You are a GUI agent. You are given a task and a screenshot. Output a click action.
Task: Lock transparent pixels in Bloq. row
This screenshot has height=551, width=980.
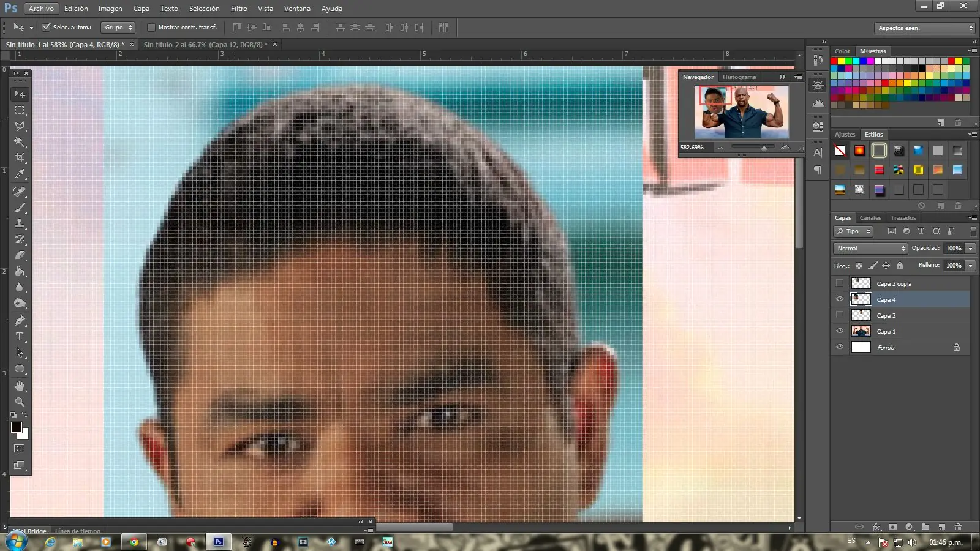pyautogui.click(x=859, y=266)
